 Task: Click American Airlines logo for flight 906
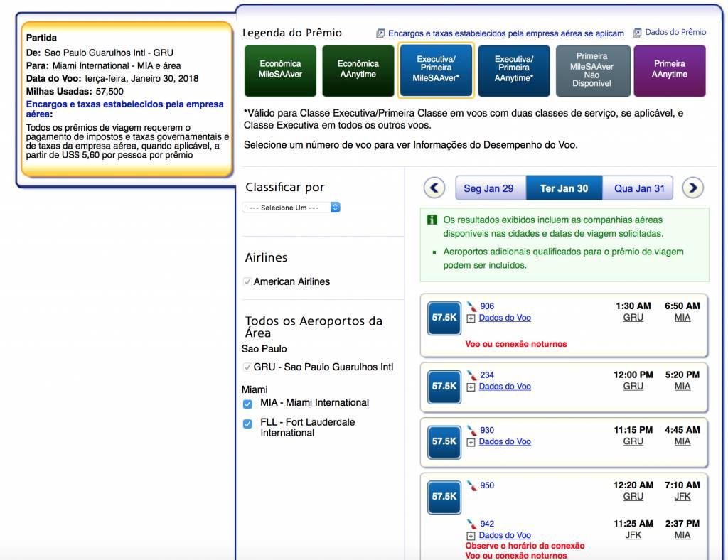(472, 306)
